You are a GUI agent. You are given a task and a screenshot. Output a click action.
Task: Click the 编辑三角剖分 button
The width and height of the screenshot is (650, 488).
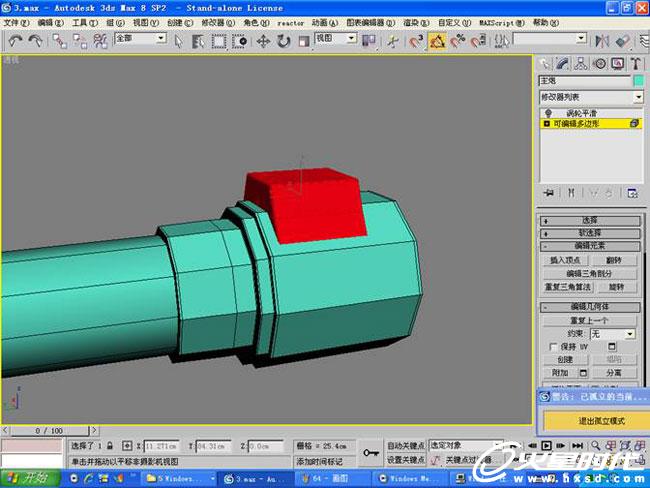pyautogui.click(x=589, y=274)
